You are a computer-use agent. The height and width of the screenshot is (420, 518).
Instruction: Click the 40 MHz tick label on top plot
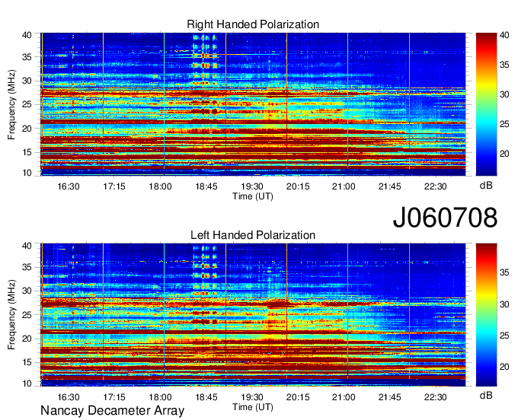click(x=27, y=35)
